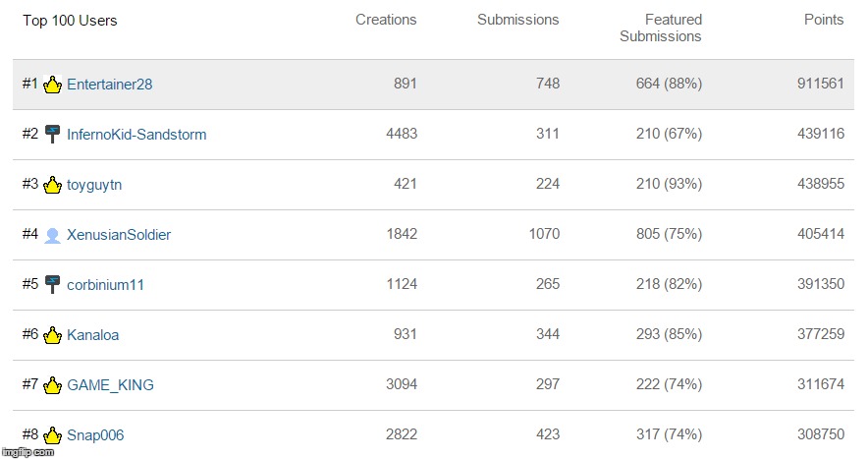
Task: Open Kanaloa's user page
Action: point(93,335)
